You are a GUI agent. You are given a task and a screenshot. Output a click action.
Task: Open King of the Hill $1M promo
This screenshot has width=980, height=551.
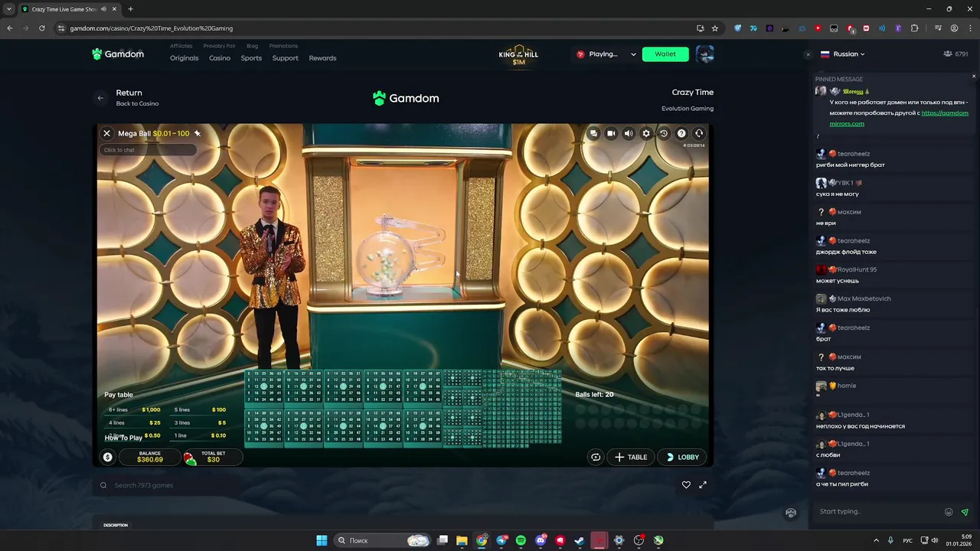[x=518, y=55]
